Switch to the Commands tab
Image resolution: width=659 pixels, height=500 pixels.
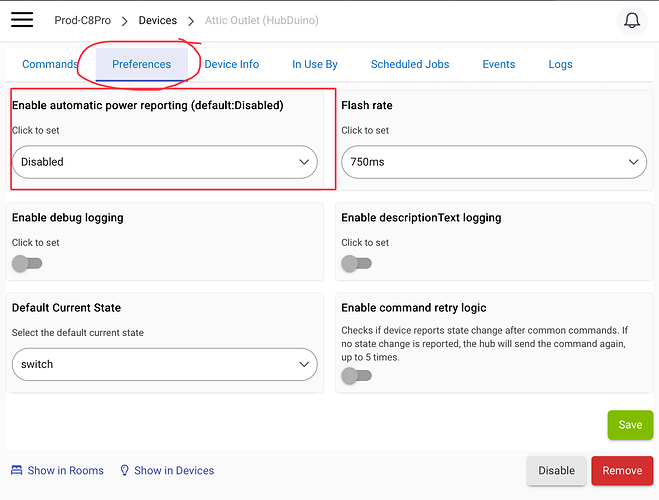pos(50,64)
